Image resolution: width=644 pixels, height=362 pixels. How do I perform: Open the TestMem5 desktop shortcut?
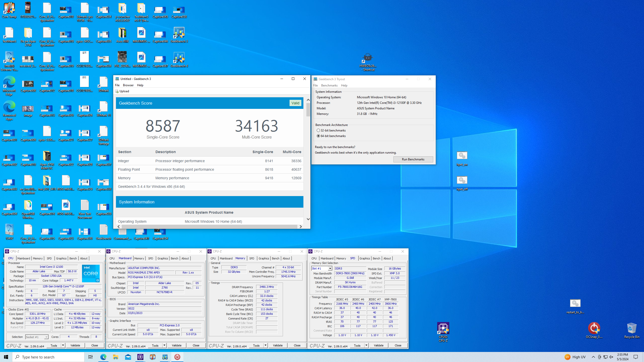pos(9,35)
